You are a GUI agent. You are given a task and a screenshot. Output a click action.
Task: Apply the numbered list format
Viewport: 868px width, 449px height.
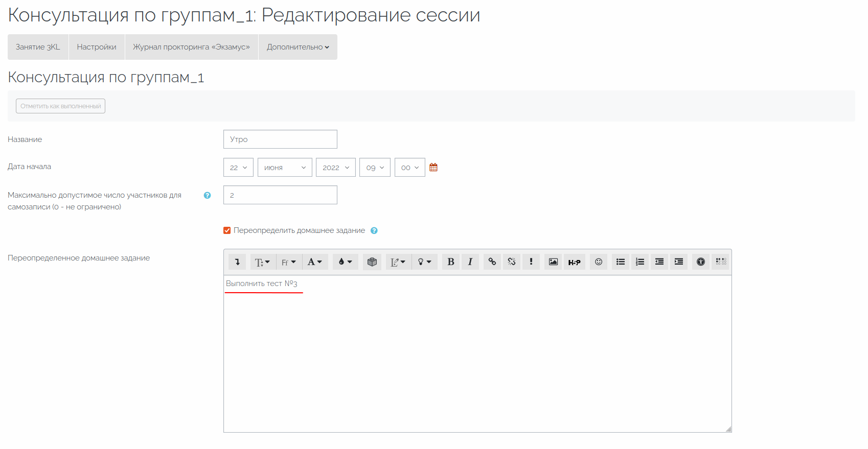coord(639,262)
